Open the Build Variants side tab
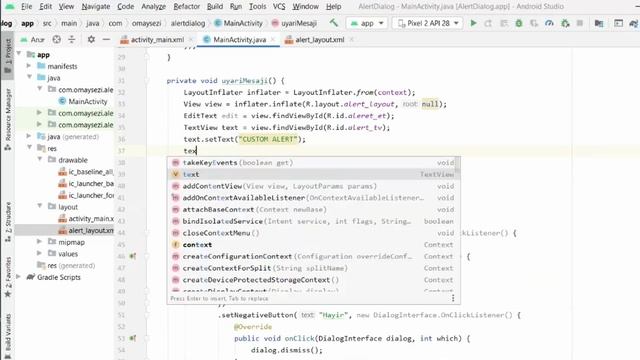Image resolution: width=640 pixels, height=360 pixels. coord(7,336)
